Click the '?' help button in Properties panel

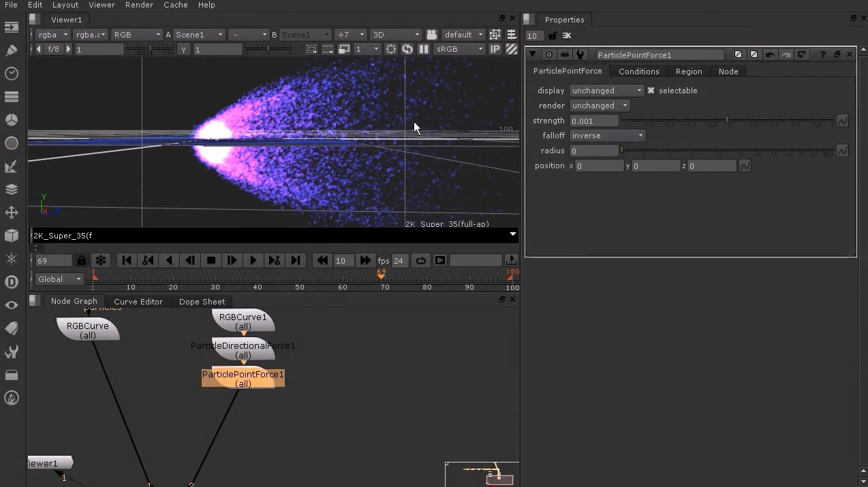tap(822, 54)
